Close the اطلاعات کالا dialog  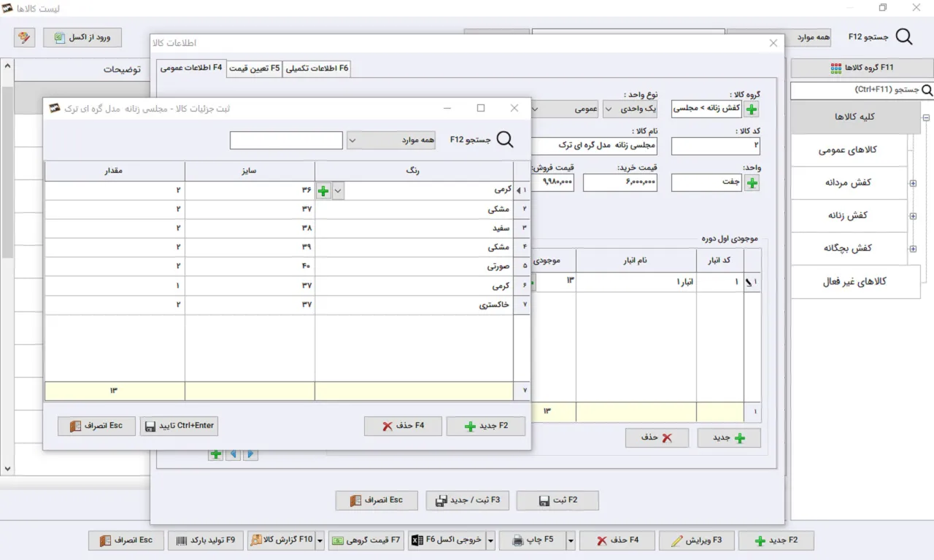(x=773, y=43)
